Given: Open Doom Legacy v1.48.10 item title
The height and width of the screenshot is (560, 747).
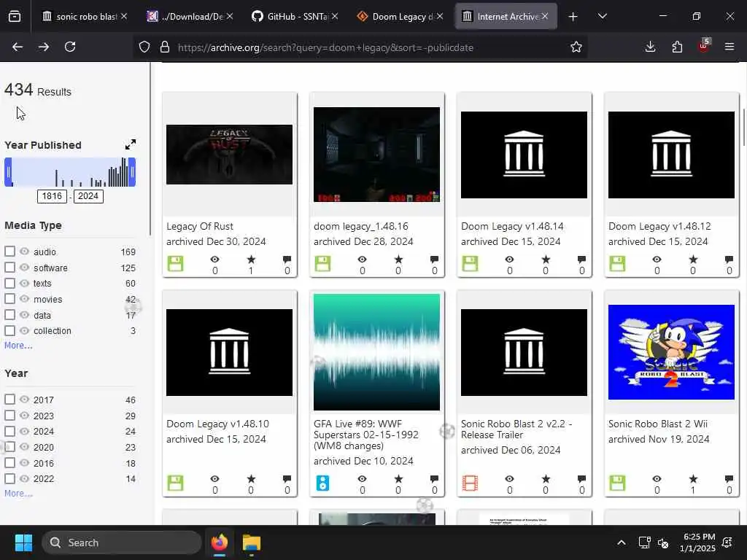Looking at the screenshot, I should [x=217, y=424].
